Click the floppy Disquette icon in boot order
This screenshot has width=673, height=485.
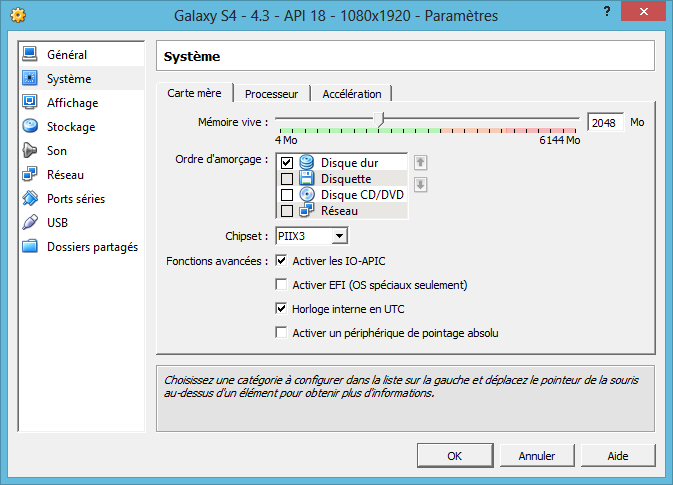pos(306,178)
